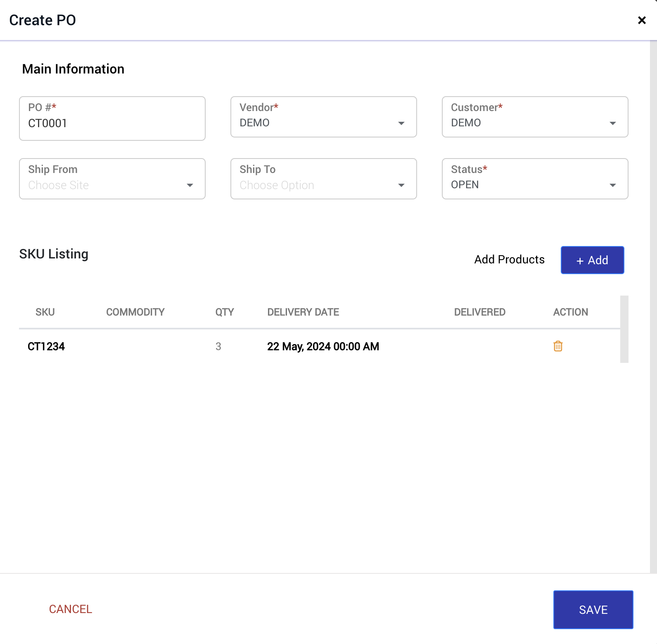The image size is (657, 644).
Task: Delete the CT1234 SKU row via trash icon
Action: click(x=558, y=346)
